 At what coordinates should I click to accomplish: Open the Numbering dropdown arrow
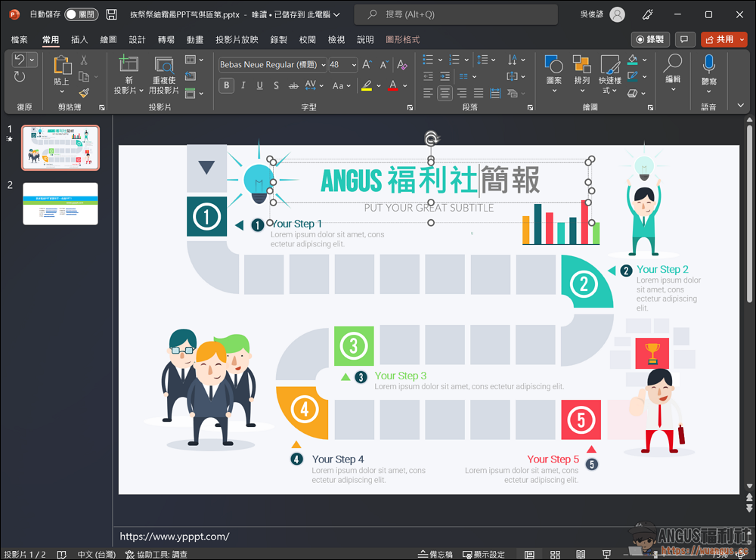point(466,60)
